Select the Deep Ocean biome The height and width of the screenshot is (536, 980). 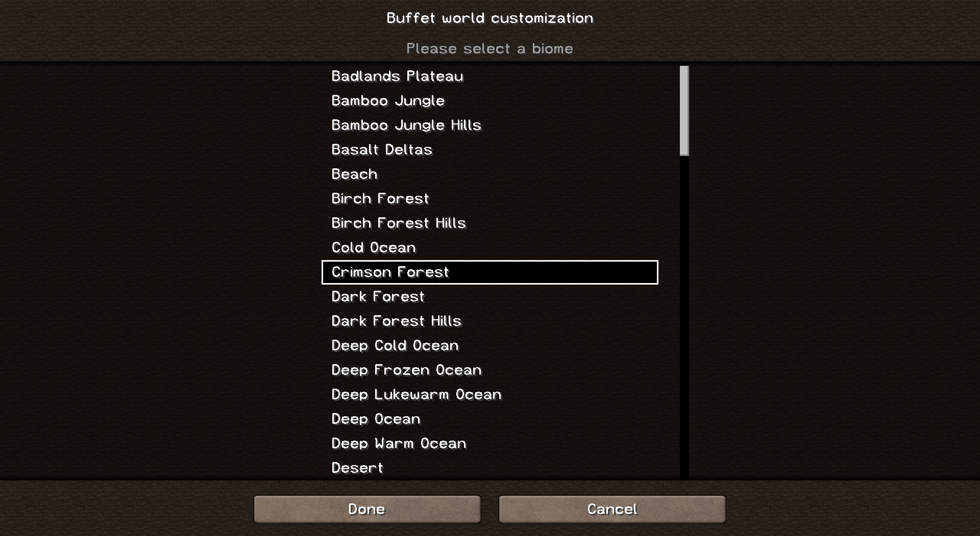tap(376, 419)
